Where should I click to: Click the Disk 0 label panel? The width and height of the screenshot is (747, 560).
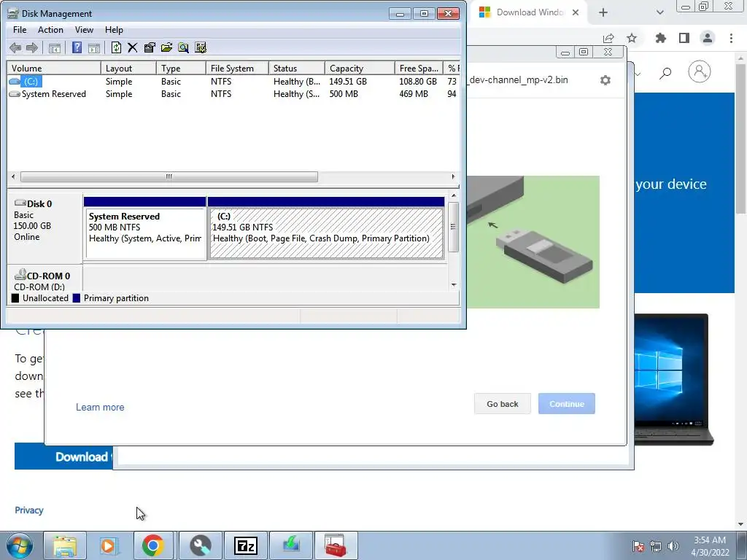44,227
